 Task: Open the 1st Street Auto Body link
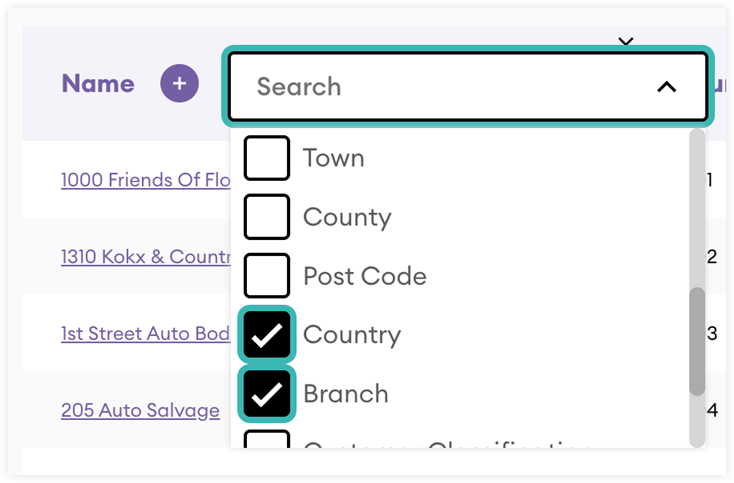coord(146,333)
